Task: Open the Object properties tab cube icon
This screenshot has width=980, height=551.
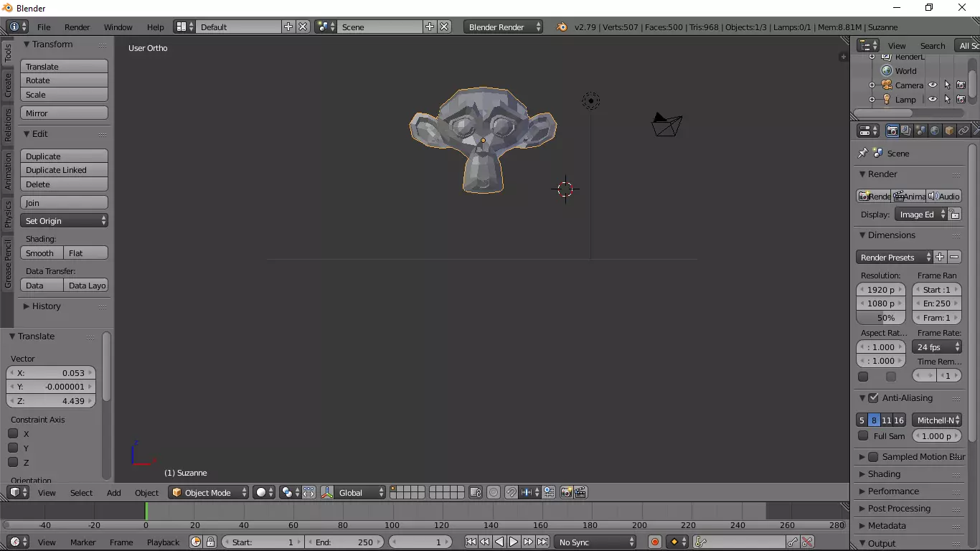Action: click(x=949, y=131)
